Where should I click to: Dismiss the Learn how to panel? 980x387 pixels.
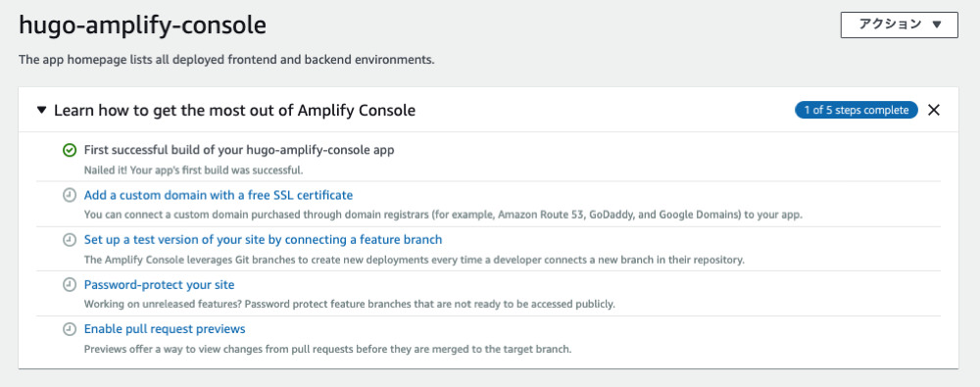934,110
